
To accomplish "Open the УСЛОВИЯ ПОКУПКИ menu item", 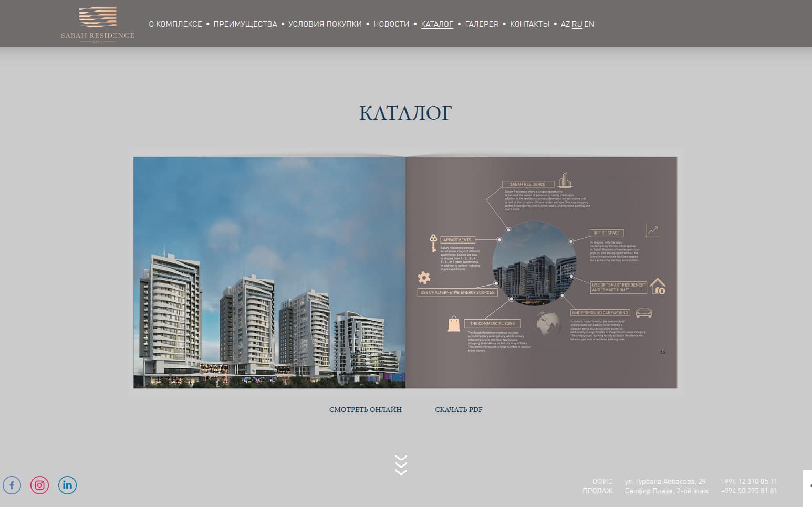I will 325,24.
